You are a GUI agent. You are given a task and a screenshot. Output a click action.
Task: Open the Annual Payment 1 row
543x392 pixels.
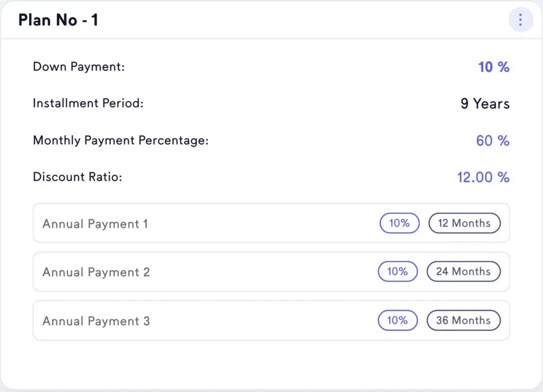271,223
